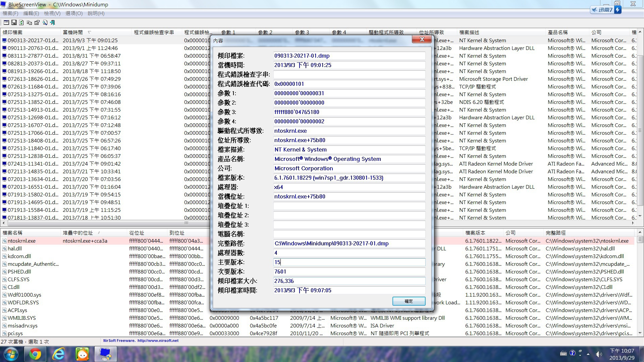Click the 驅動程式所導致 field ntoskrnl.exe
Screen dimensions: 644x362
coord(349,131)
